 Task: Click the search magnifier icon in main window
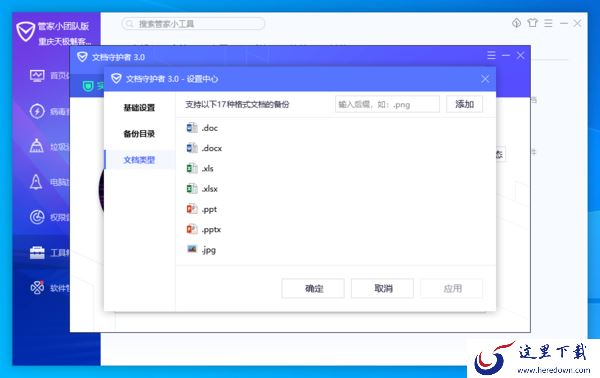tap(130, 24)
